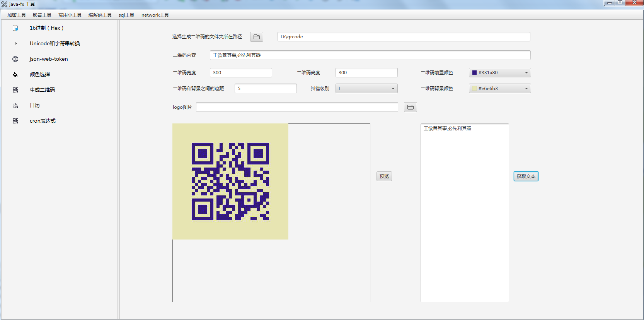Click the json-web-token globe icon

[15, 59]
